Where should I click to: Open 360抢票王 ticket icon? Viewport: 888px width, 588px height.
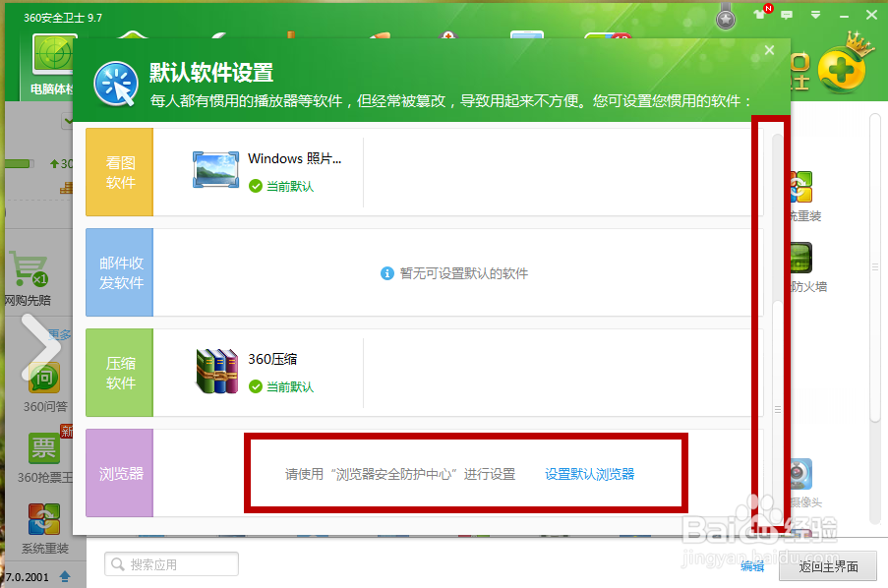[x=44, y=448]
